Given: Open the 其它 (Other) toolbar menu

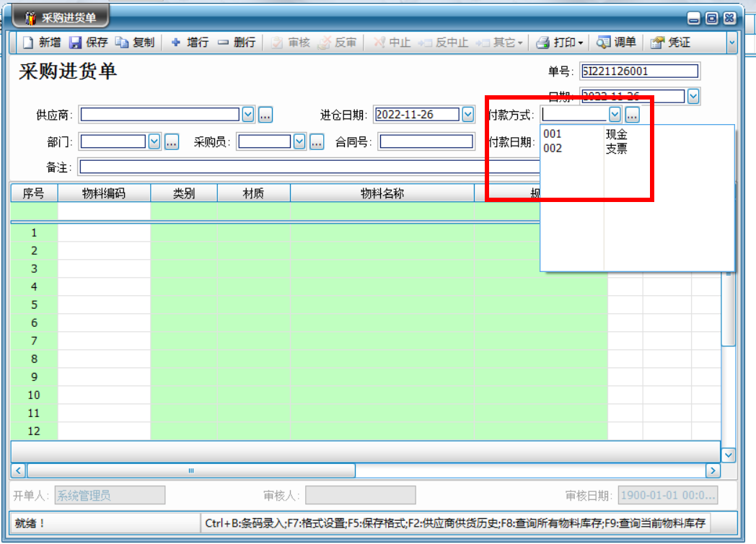Looking at the screenshot, I should point(499,43).
